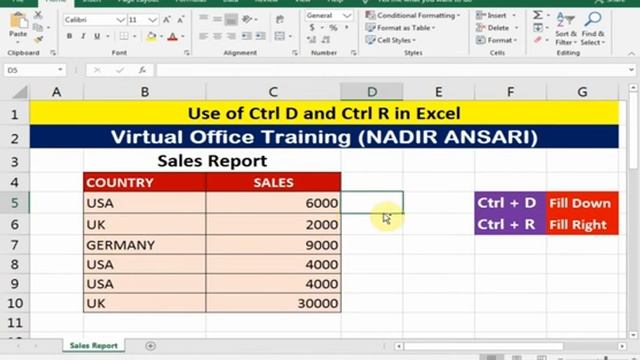
Task: Click the Clear eraser icon
Action: point(538,40)
